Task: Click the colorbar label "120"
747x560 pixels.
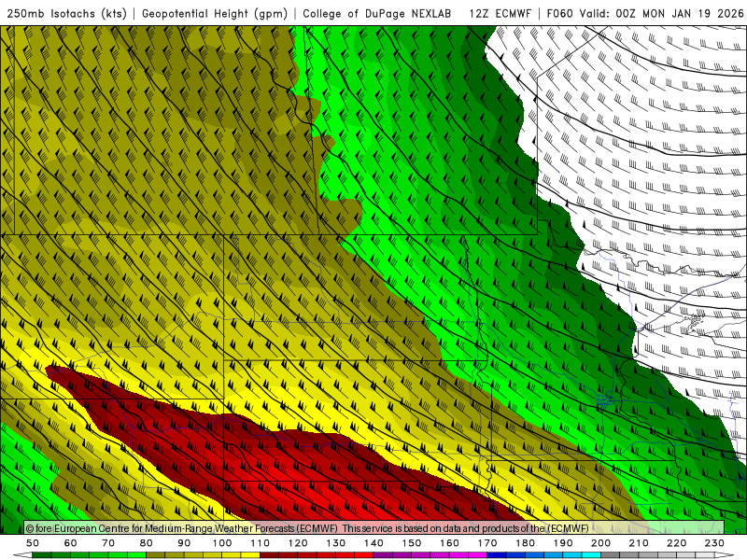Action: pos(298,543)
